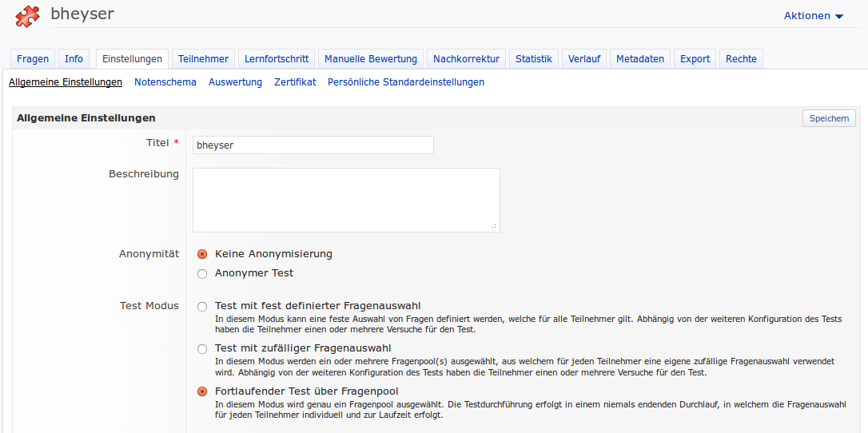This screenshot has width=868, height=433.
Task: Open the Verlauf tab
Action: point(584,59)
